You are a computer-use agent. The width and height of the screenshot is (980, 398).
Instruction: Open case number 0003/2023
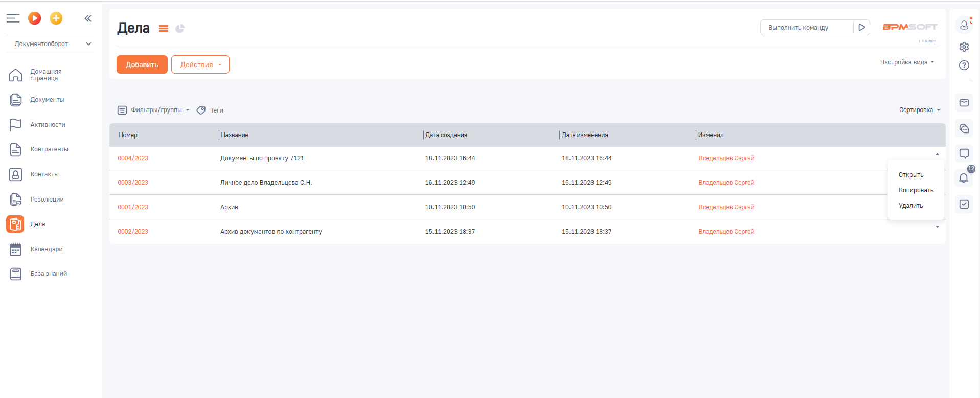133,183
